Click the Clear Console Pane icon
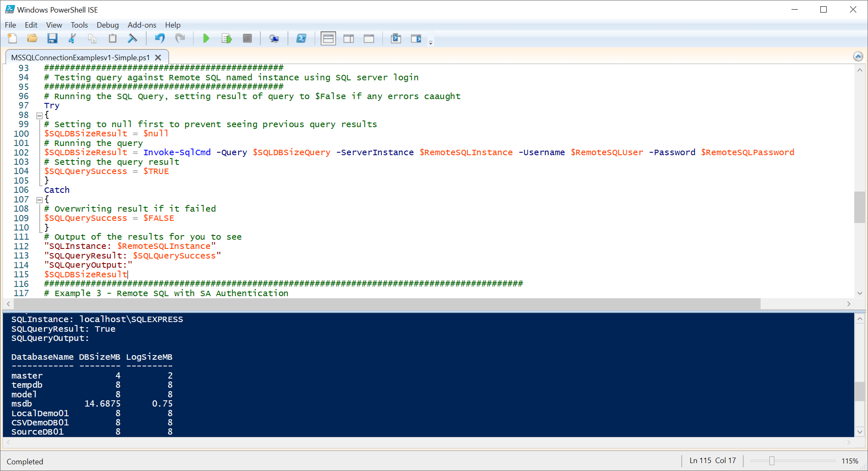 (x=132, y=39)
